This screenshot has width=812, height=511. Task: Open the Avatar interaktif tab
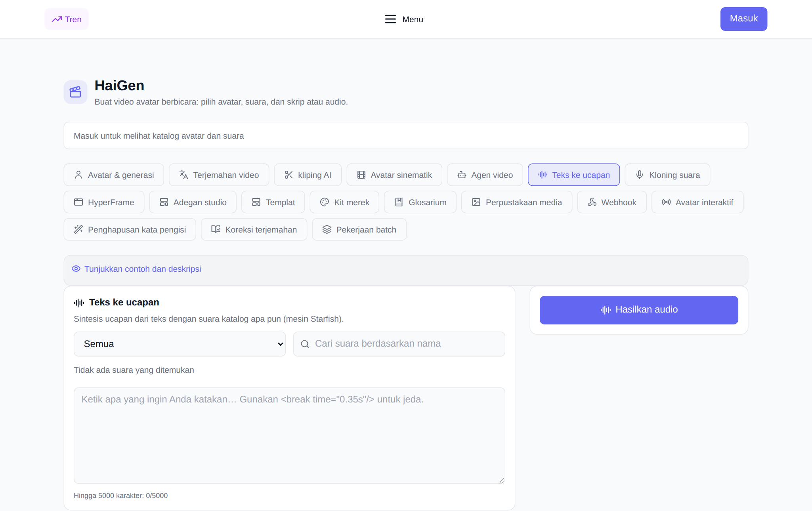click(x=697, y=202)
